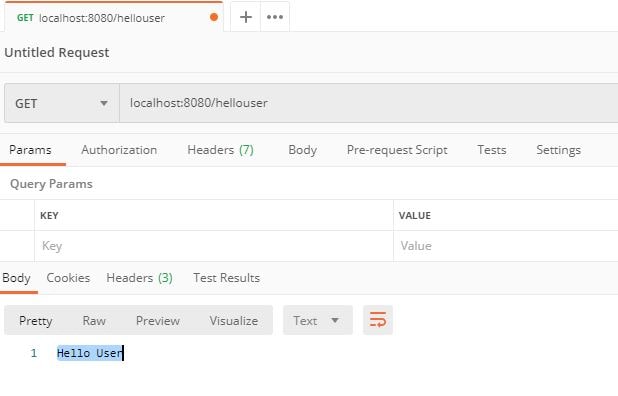Open the response Headers (3) tab
The image size is (618, 396).
[139, 278]
